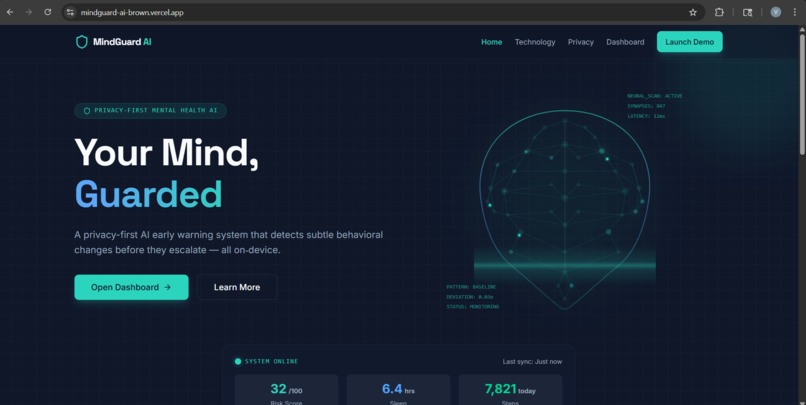
Task: Click the Open Dashboard button
Action: [131, 287]
